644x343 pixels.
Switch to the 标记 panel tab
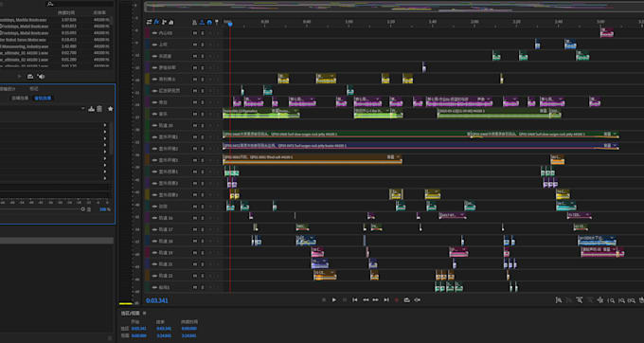point(34,89)
